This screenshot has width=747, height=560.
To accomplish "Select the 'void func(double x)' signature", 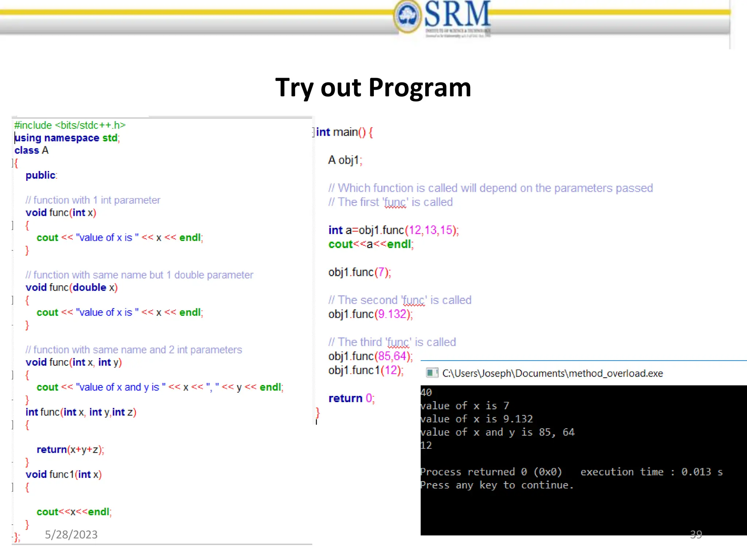I will 71,288.
